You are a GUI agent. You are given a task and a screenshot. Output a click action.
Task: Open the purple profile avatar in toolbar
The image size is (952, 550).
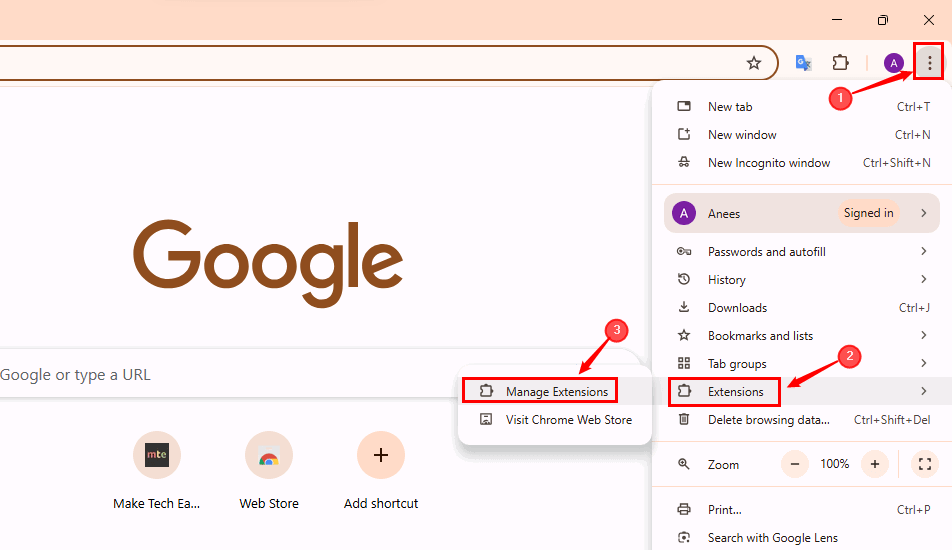click(x=894, y=63)
